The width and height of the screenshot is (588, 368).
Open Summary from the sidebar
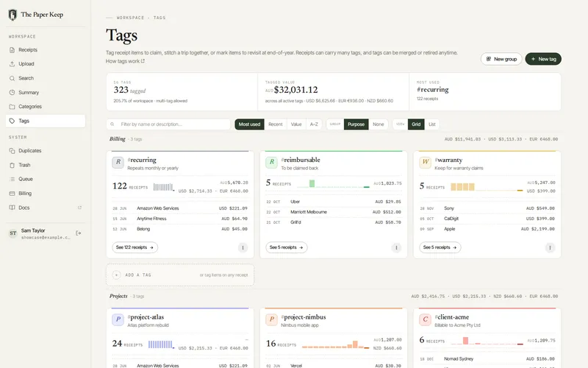click(46, 93)
